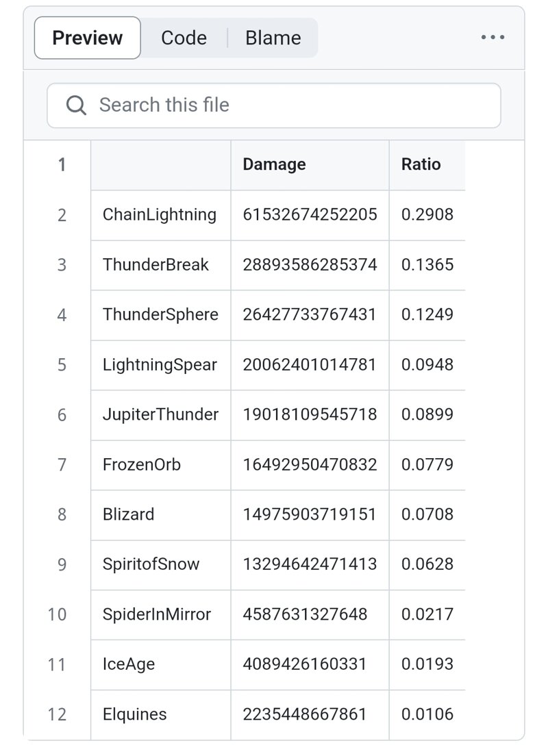The height and width of the screenshot is (756, 548).
Task: Open the three-dot more options menu
Action: coord(493,37)
